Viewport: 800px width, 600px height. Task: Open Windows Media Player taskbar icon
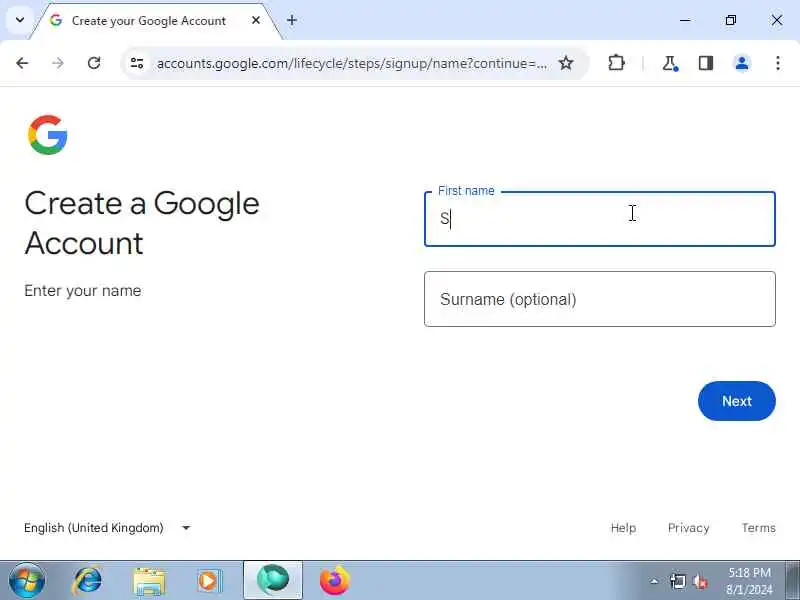pos(209,581)
